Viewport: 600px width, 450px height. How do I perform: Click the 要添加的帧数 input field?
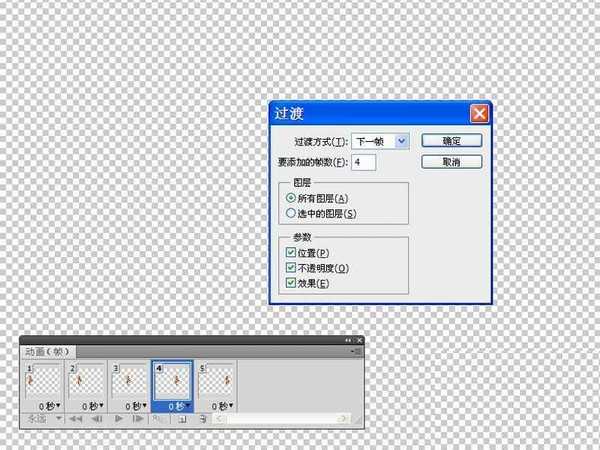362,161
